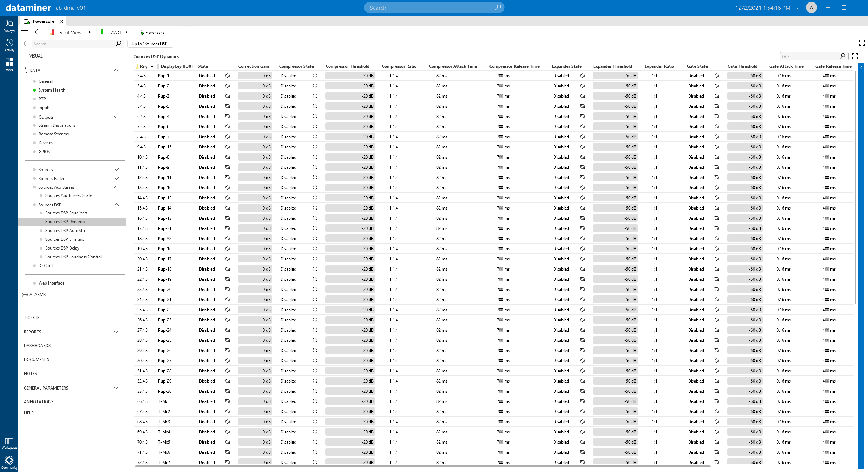Click the search magnifier in header bar
Viewport: 868px width, 472px height.
tap(498, 7)
